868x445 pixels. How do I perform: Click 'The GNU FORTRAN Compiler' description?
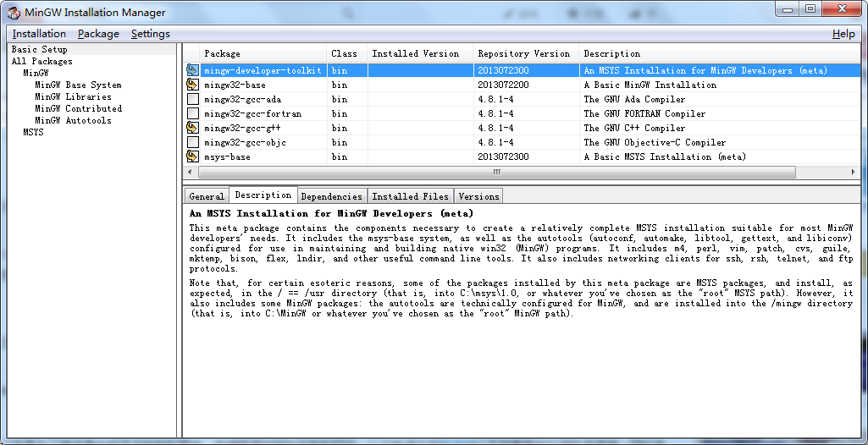click(x=645, y=114)
